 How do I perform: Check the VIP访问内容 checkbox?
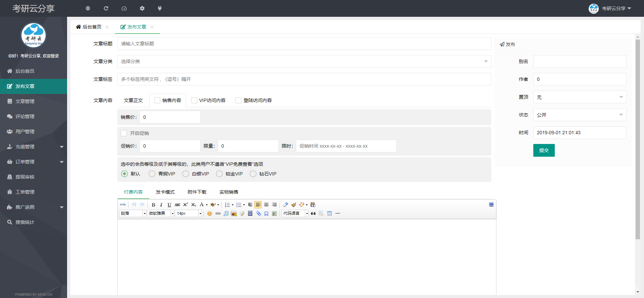tap(194, 100)
